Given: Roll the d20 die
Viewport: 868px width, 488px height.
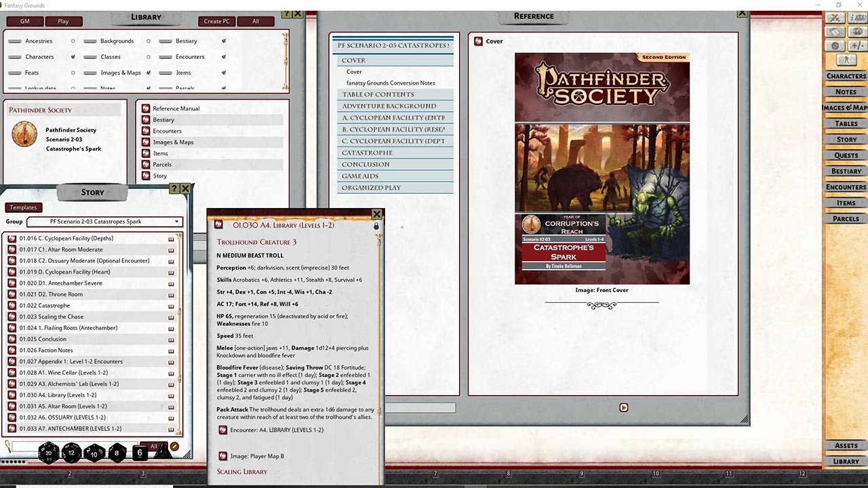Looking at the screenshot, I should pos(47,453).
